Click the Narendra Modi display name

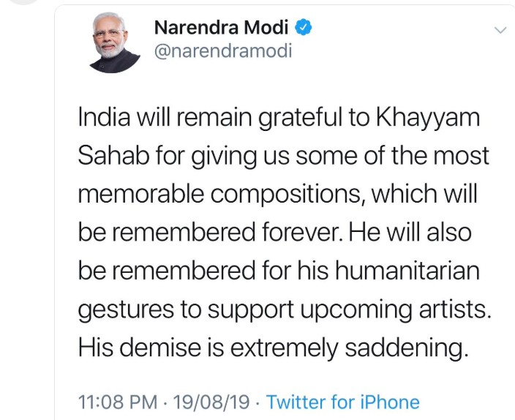point(222,28)
